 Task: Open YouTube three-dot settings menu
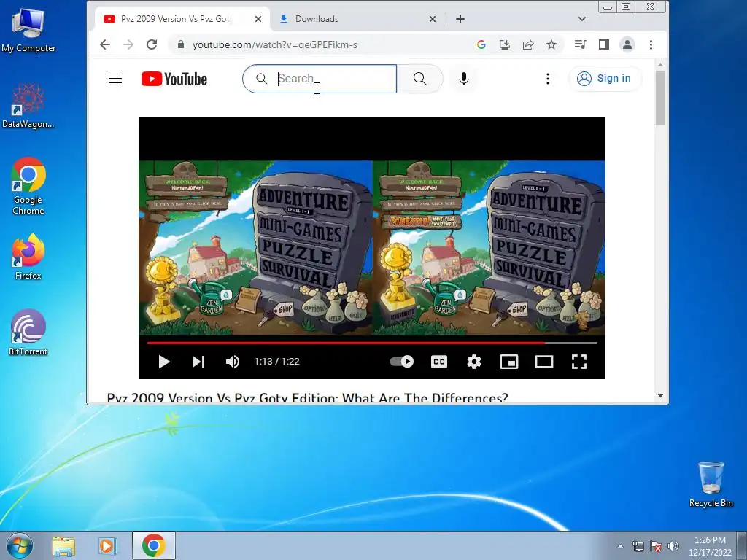coord(548,79)
